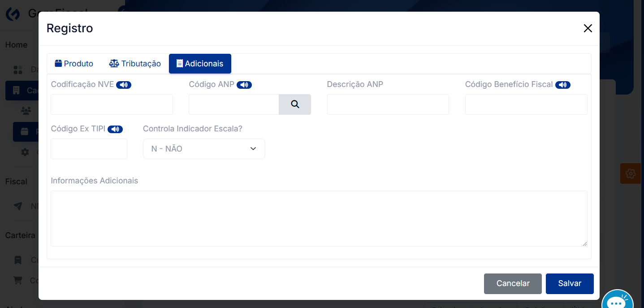Switch to the Produto tab
Screen dimensions: 644x308
[x=74, y=64]
